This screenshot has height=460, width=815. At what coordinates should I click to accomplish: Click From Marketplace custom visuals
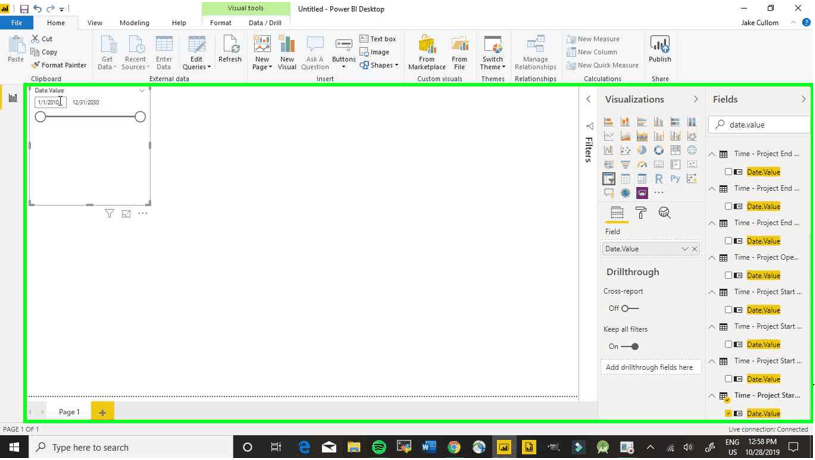click(x=427, y=53)
